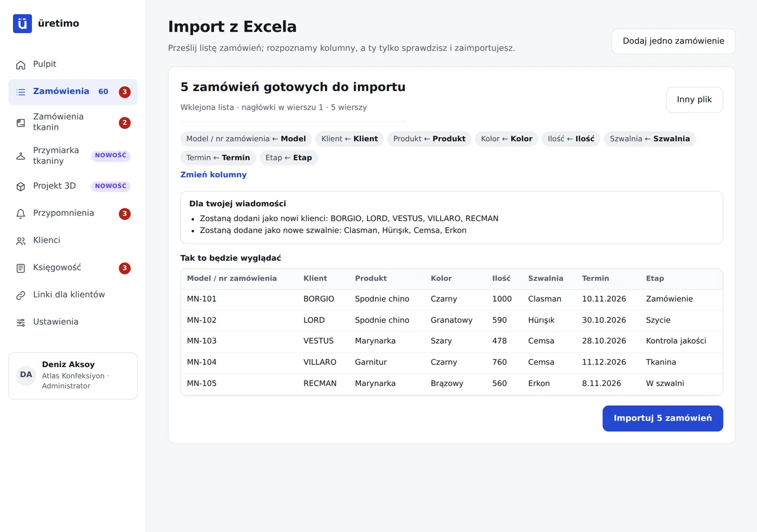Viewport: 757px width, 532px height.
Task: Click the NOWOŚĆ badge beside Projekt 3D
Action: (111, 187)
